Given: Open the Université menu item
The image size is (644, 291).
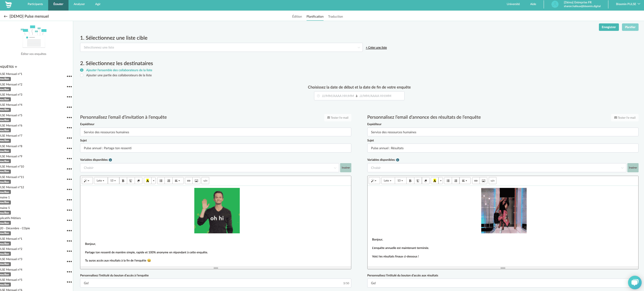Looking at the screenshot, I should tap(513, 4).
